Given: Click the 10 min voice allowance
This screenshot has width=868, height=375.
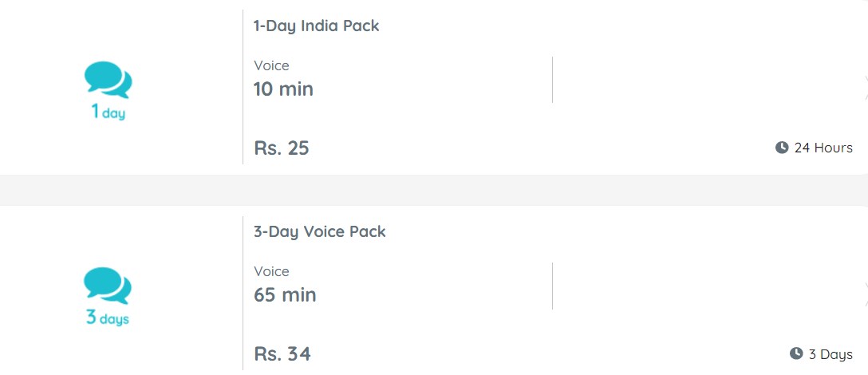Looking at the screenshot, I should tap(283, 89).
